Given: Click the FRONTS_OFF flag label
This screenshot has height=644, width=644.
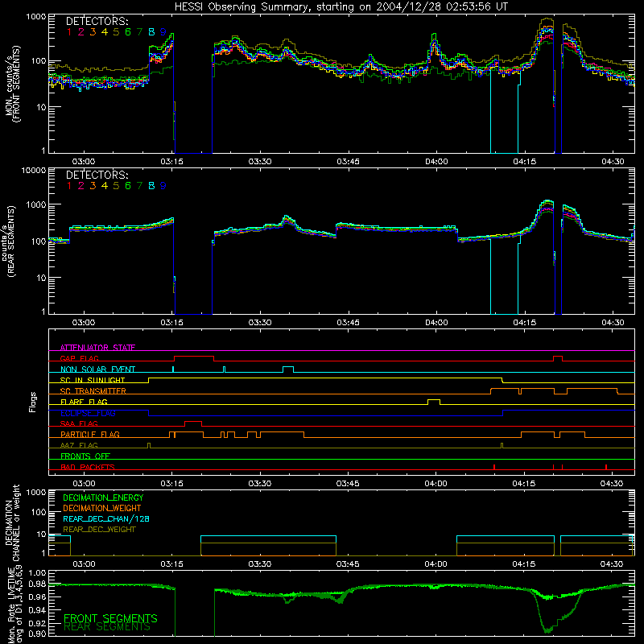Looking at the screenshot, I should [x=85, y=456].
